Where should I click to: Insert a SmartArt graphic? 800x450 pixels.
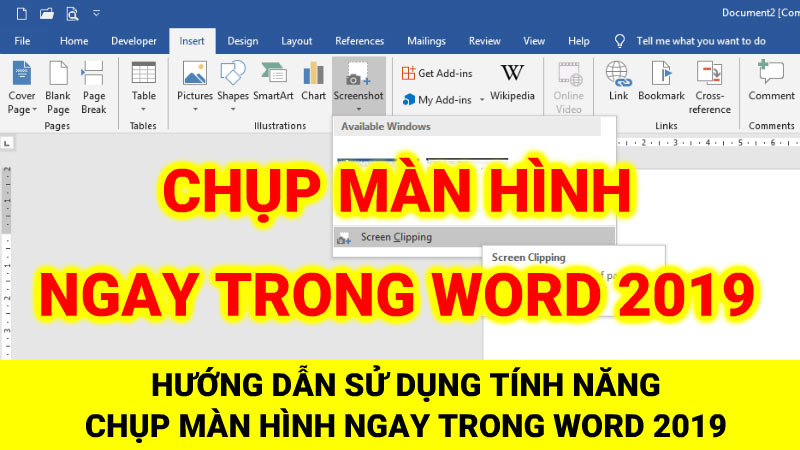273,81
